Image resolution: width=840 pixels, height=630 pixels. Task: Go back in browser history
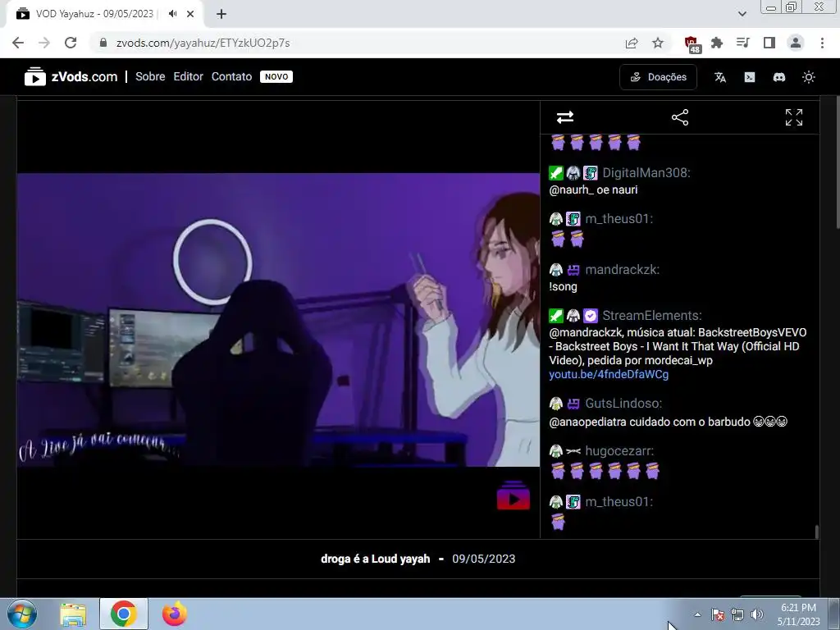coord(18,43)
